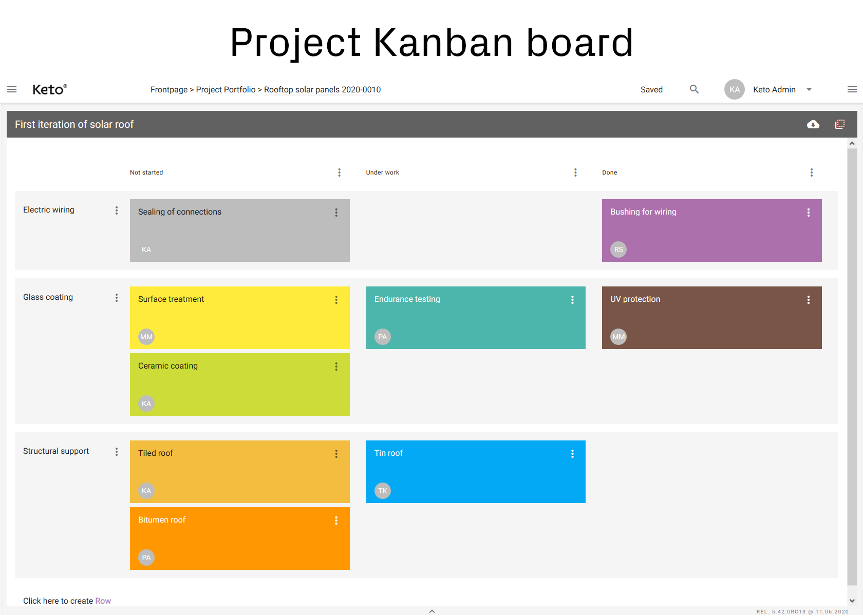Expand the bottom panel chevron
This screenshot has width=863, height=616.
(432, 611)
